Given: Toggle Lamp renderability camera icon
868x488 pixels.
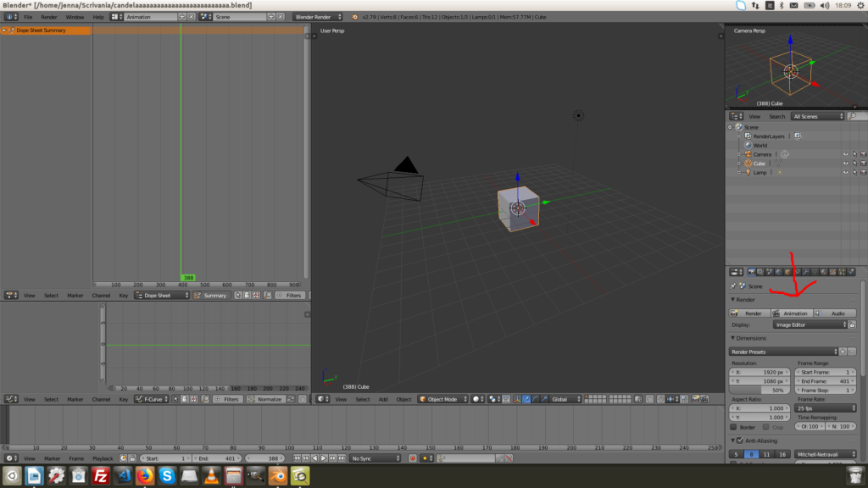Looking at the screenshot, I should [x=863, y=173].
